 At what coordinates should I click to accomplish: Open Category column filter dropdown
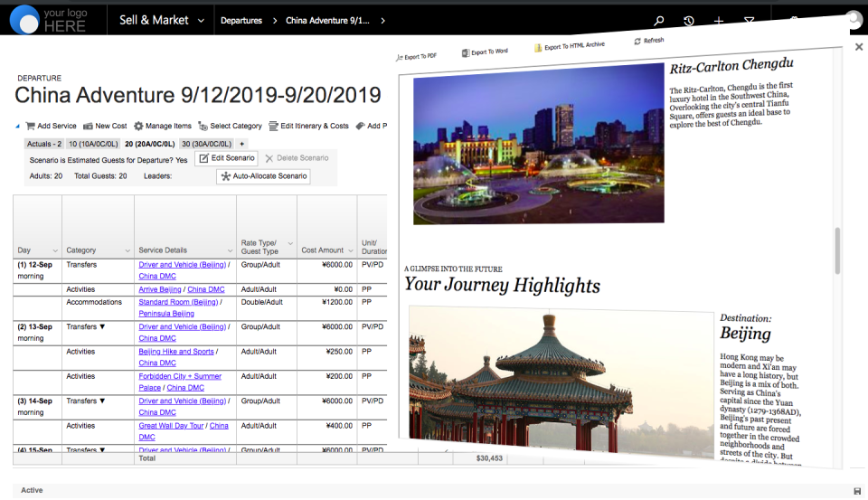tap(127, 250)
